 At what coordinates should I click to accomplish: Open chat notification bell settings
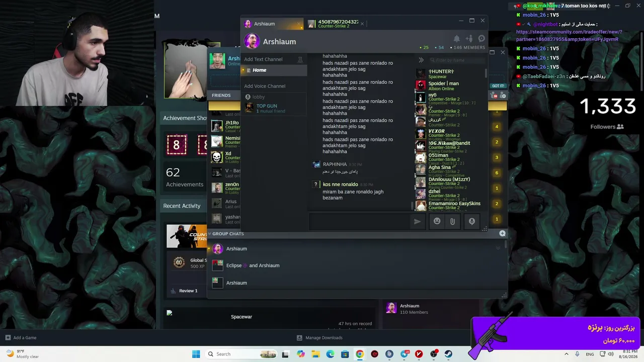[x=457, y=39]
